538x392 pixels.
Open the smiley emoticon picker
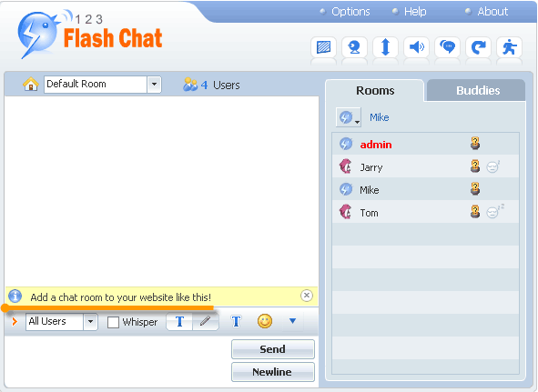[x=265, y=321]
